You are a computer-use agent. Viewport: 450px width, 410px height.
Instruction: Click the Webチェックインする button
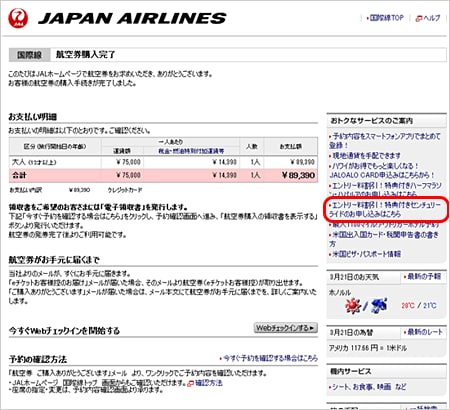pos(285,328)
